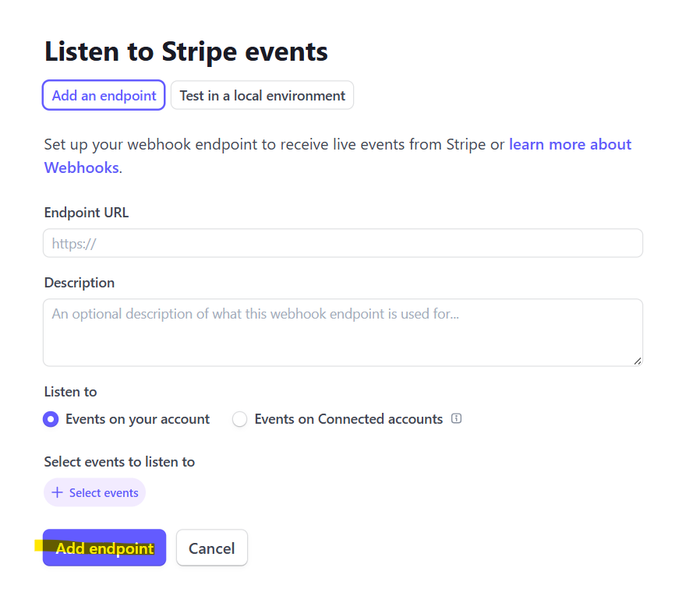Click the plus icon in Select events

pos(57,492)
